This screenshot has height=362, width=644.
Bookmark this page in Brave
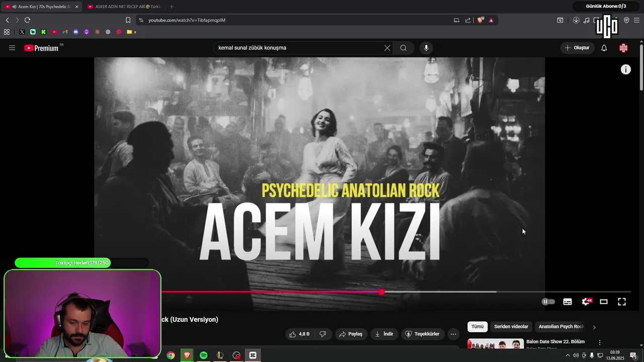[x=128, y=20]
